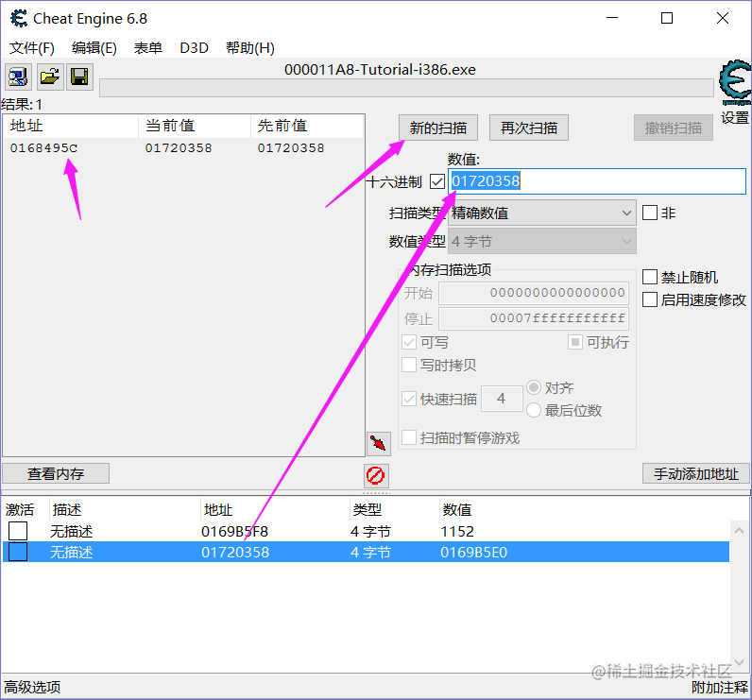Viewport: 752px width, 700px height.
Task: Click the address list scroll up arrow
Action: point(739,531)
